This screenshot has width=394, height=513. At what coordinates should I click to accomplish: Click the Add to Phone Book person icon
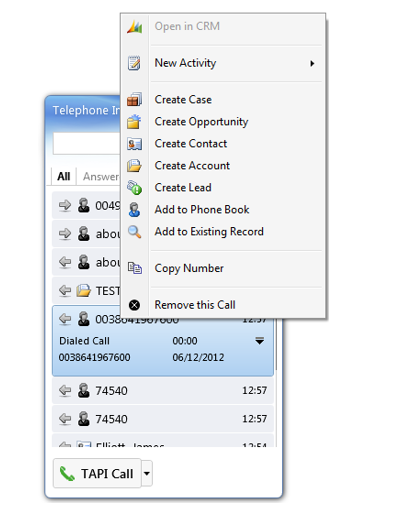click(134, 210)
